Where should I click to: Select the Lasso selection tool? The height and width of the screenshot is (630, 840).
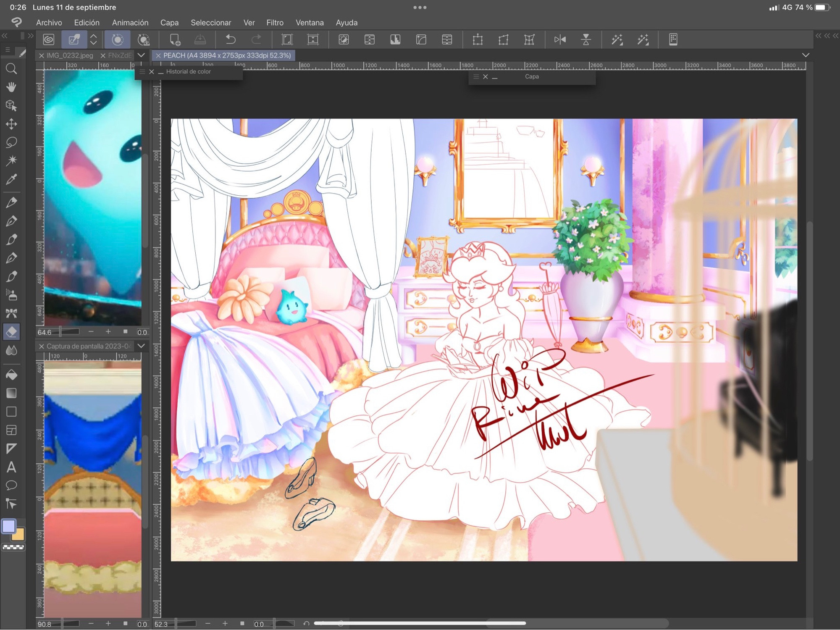(11, 142)
